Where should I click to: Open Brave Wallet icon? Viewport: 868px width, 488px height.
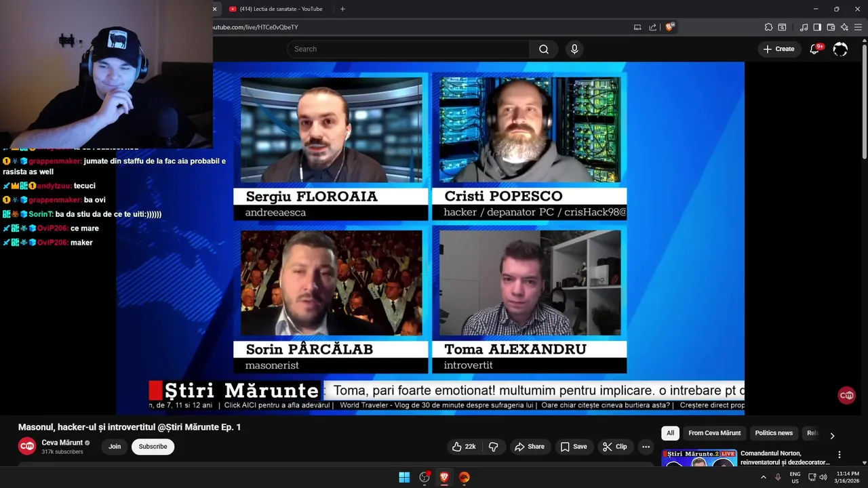click(831, 27)
